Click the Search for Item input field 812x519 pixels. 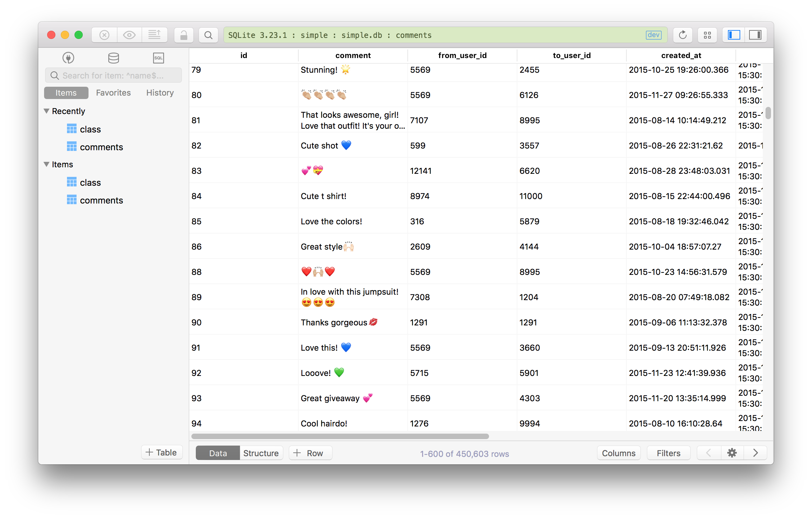[x=114, y=75]
